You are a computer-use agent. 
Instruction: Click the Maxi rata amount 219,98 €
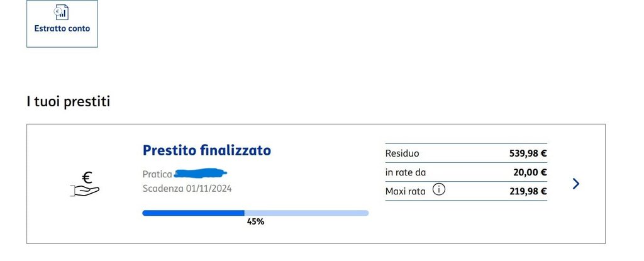coord(528,191)
